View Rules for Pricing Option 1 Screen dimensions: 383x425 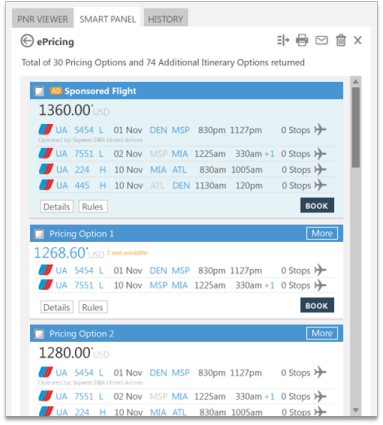point(93,307)
